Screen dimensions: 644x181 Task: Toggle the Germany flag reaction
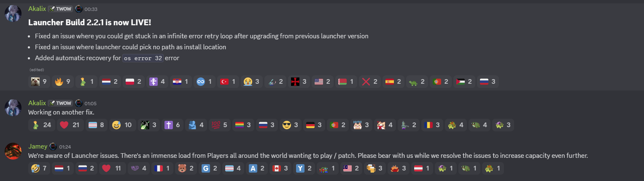point(314,125)
